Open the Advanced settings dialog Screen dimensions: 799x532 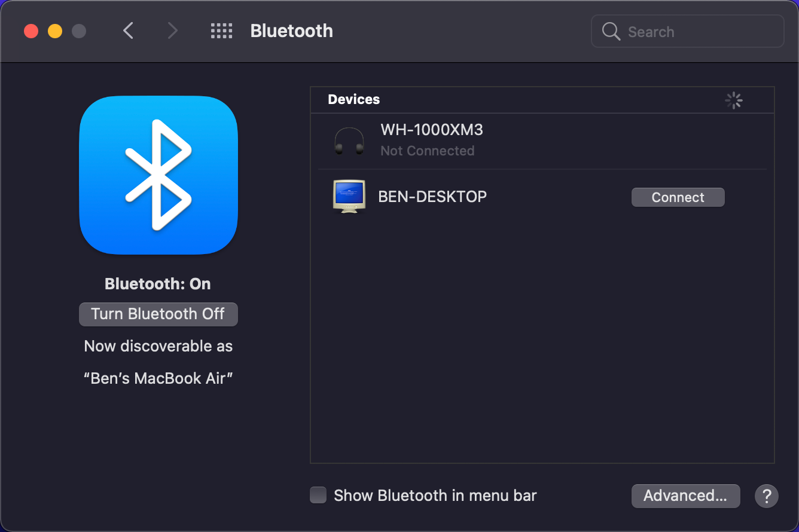[685, 496]
